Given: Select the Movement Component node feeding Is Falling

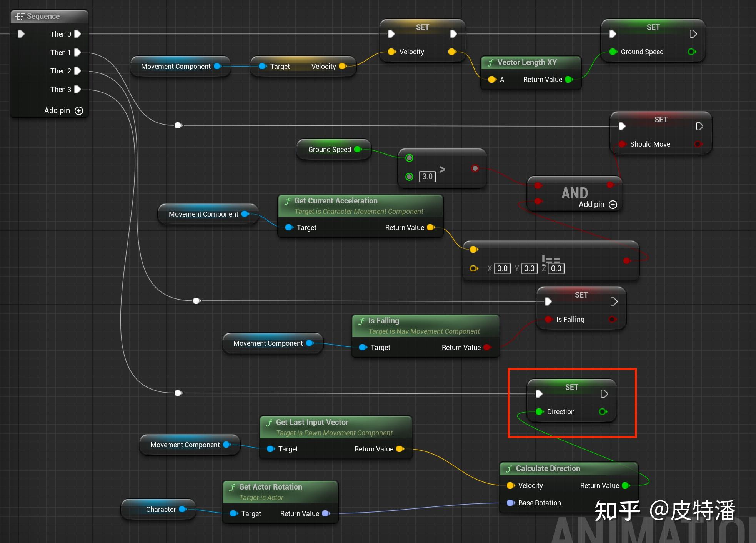Looking at the screenshot, I should 268,343.
